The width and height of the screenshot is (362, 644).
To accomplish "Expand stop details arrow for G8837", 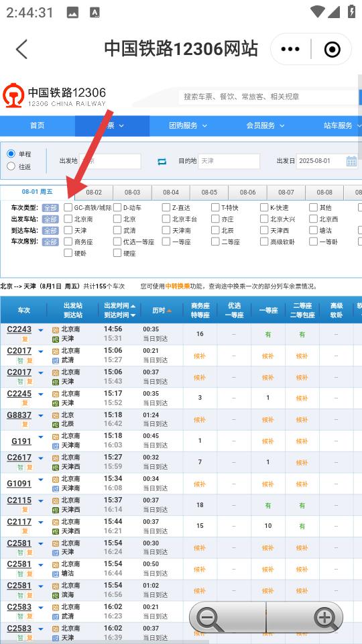I will [x=41, y=415].
